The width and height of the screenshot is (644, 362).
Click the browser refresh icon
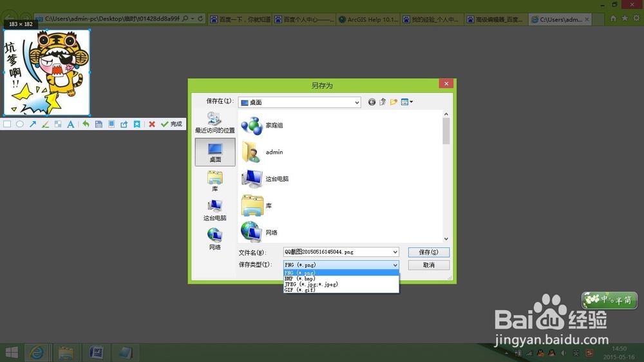pos(200,19)
